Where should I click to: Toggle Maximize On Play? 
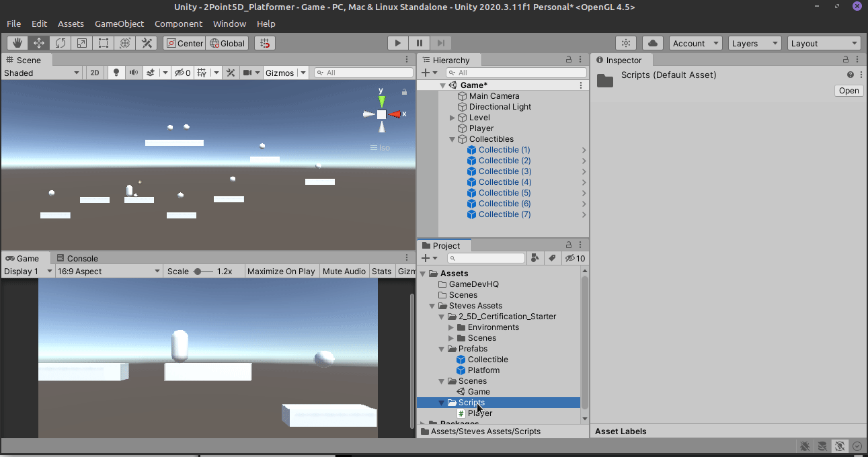click(281, 271)
